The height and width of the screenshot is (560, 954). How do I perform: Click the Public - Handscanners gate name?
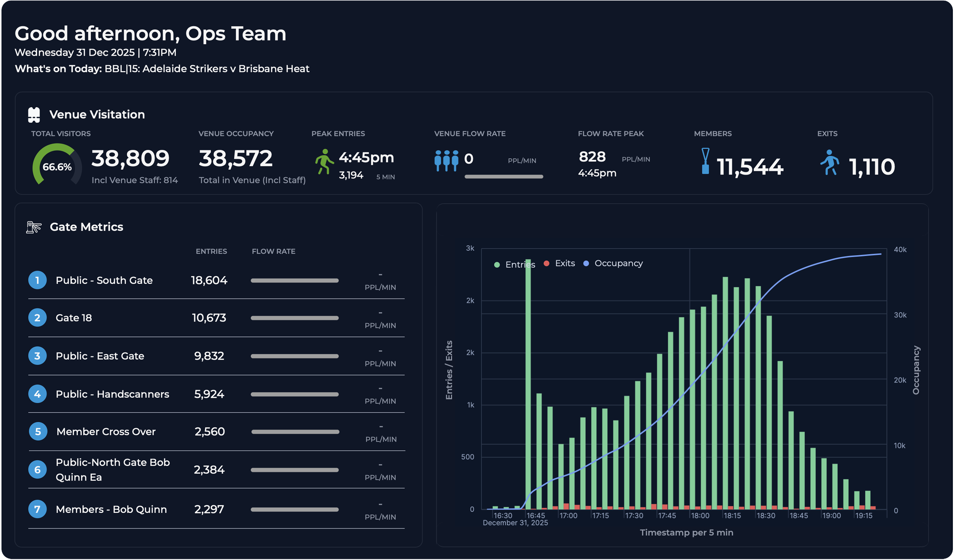pos(112,394)
